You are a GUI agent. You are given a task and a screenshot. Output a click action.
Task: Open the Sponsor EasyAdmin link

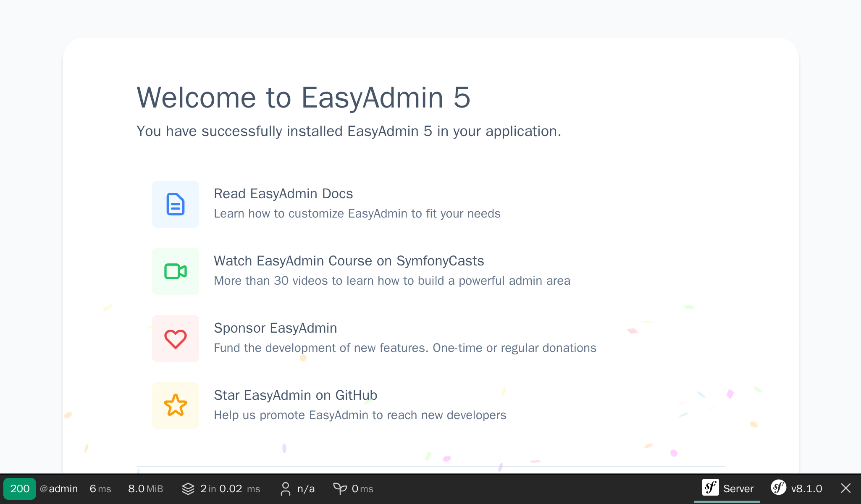276,328
